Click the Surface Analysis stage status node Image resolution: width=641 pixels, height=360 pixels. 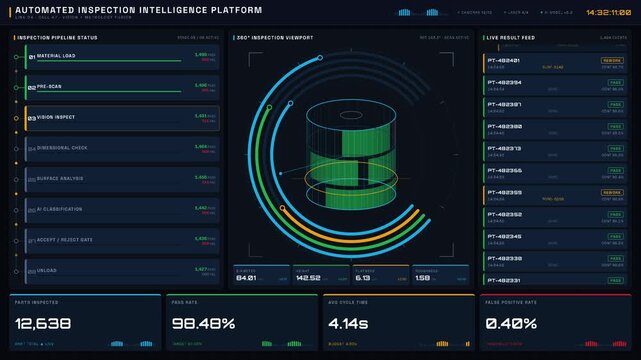click(x=16, y=179)
